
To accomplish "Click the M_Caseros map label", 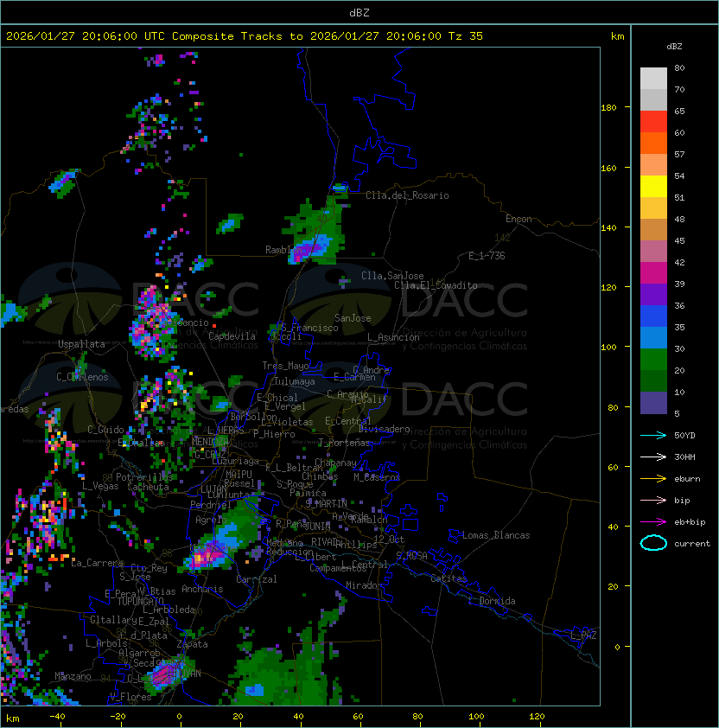I will (x=377, y=477).
